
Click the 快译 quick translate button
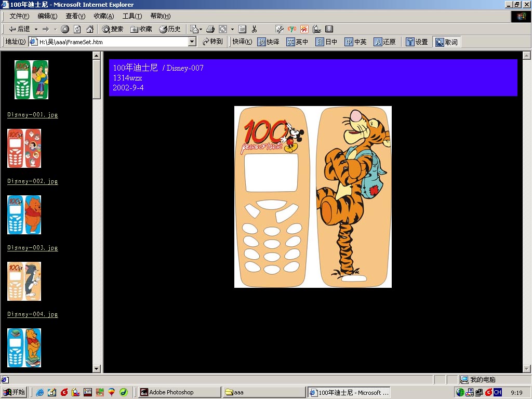(269, 42)
